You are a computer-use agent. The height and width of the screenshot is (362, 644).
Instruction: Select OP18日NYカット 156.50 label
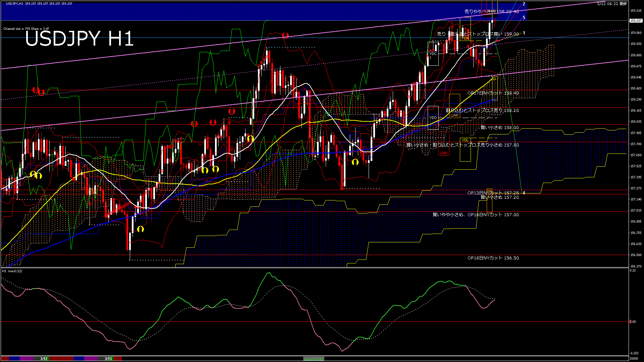493,258
